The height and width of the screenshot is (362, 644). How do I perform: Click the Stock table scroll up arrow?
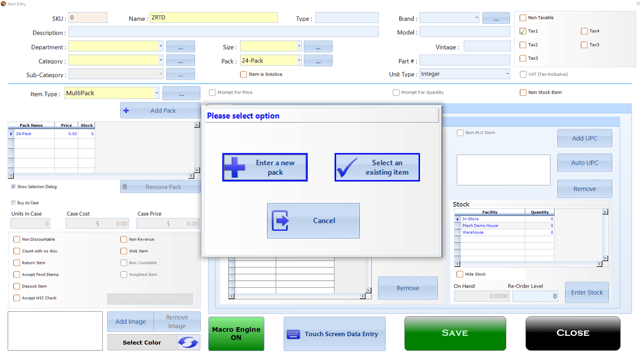pyautogui.click(x=605, y=212)
